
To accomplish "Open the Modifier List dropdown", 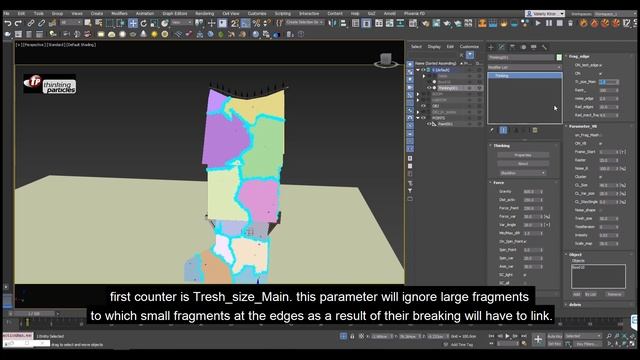I will click(524, 67).
